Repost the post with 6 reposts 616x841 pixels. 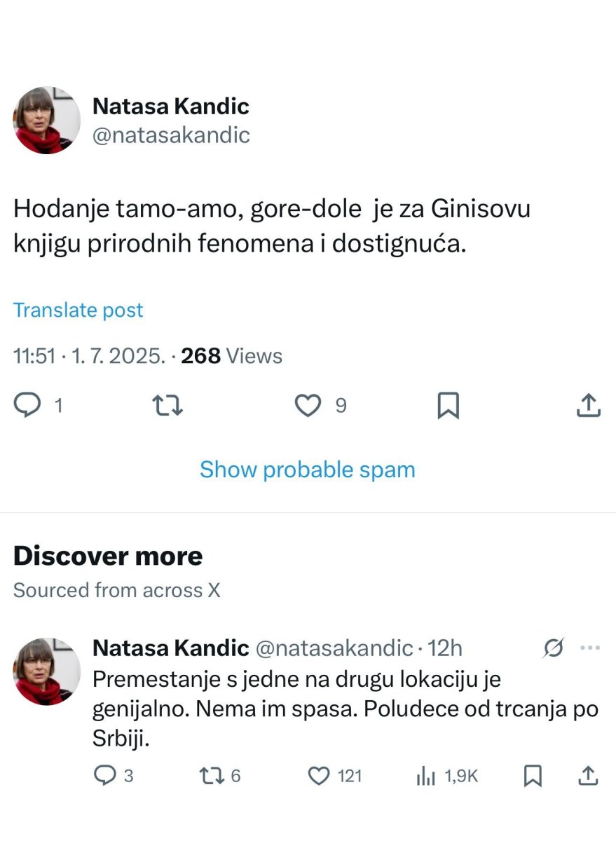(210, 775)
